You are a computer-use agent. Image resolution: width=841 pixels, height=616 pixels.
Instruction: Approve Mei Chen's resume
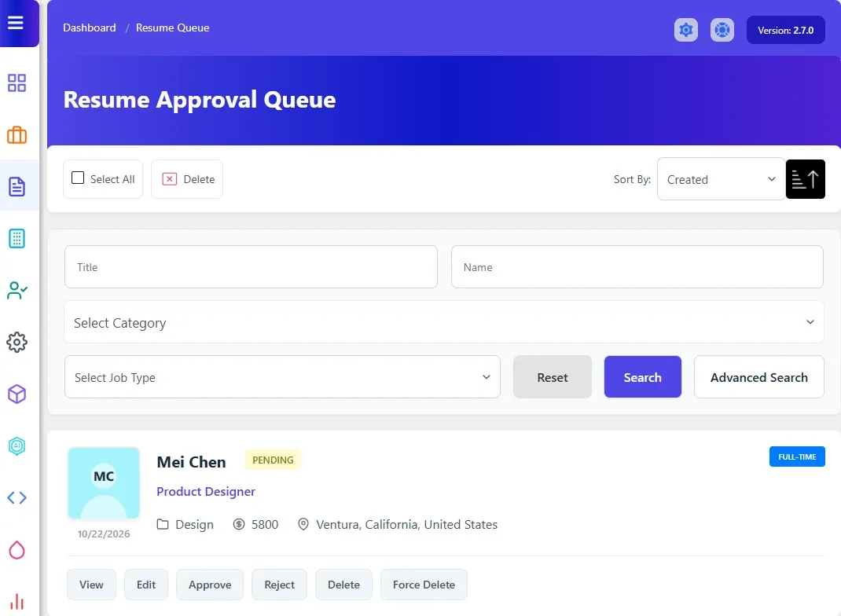[210, 585]
